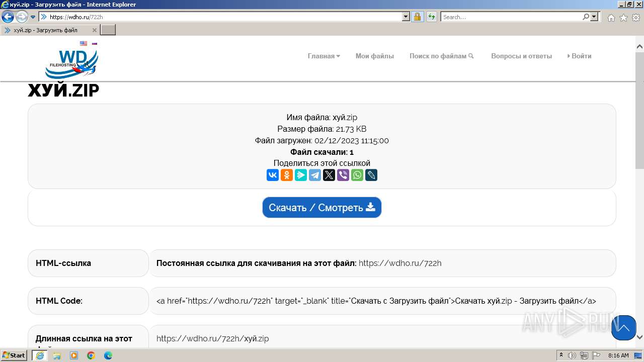Click the taskbar clock 8:16 AM
644x362 pixels.
[618, 355]
